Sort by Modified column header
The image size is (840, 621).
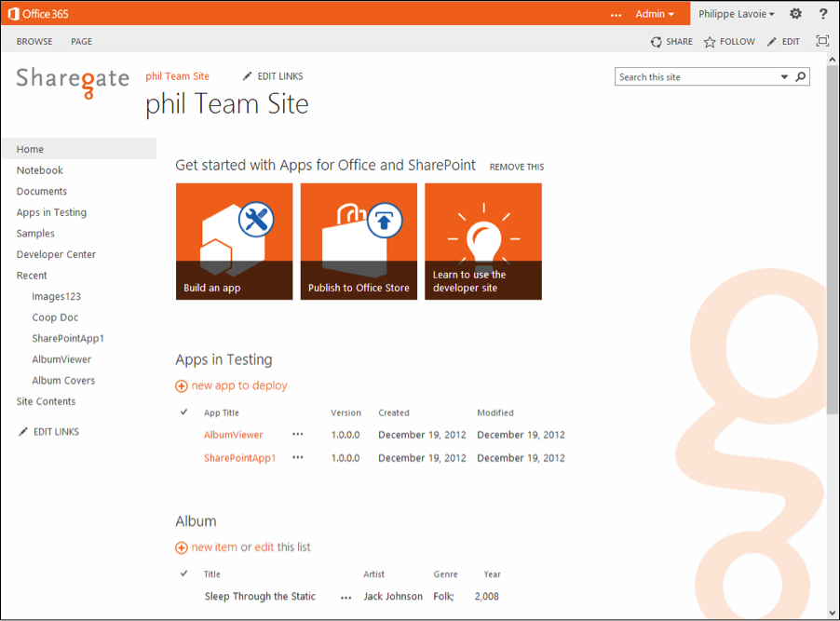click(x=495, y=412)
